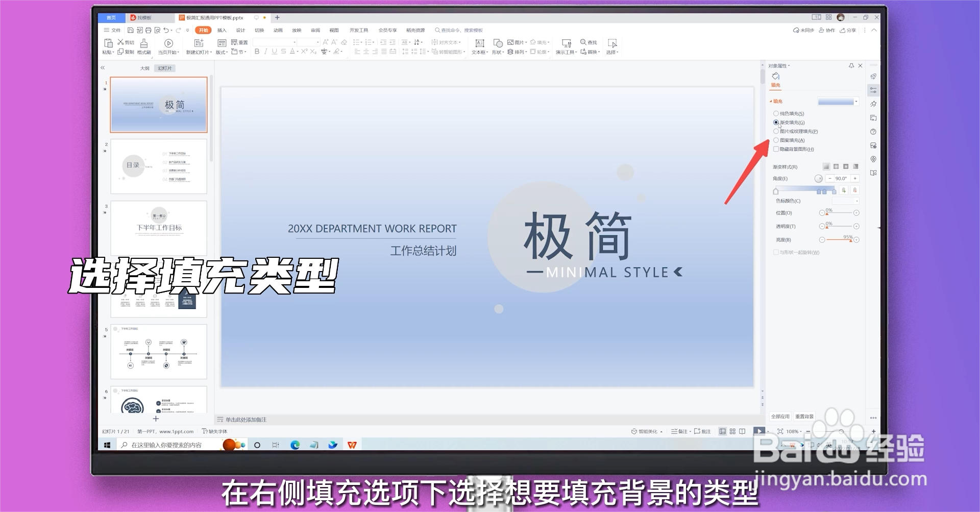The width and height of the screenshot is (980, 512).
Task: Open the Insert (插入) ribbon tab
Action: pyautogui.click(x=222, y=31)
